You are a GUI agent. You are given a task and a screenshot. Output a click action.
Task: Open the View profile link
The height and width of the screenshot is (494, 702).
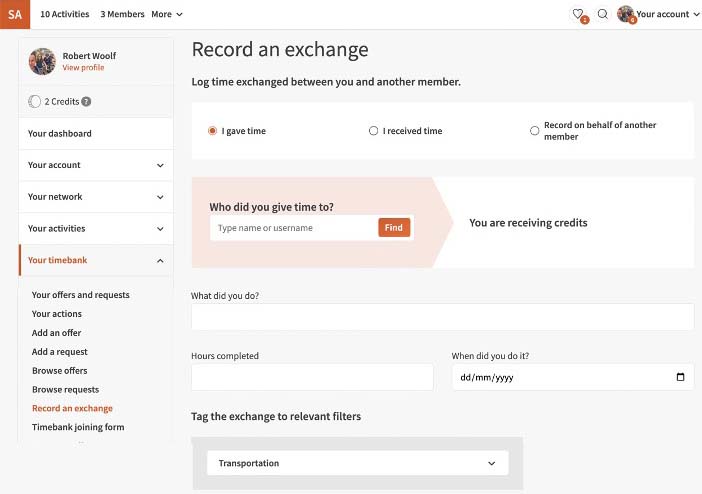[x=83, y=68]
